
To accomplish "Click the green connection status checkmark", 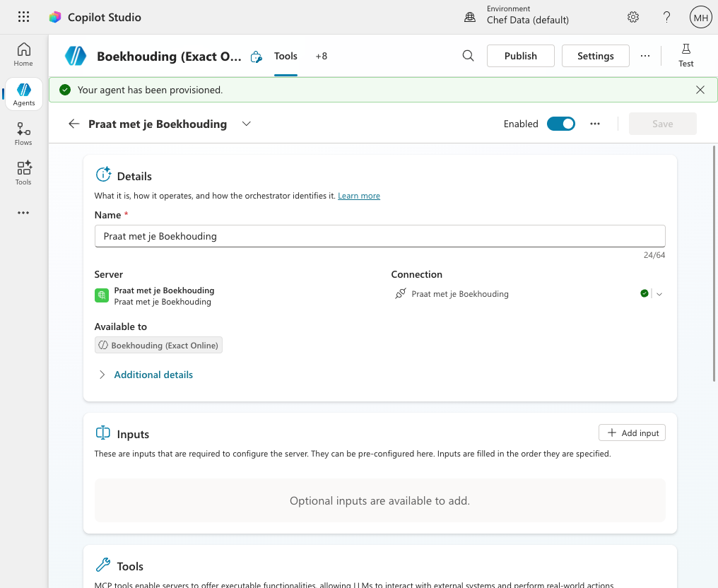I will tap(645, 293).
